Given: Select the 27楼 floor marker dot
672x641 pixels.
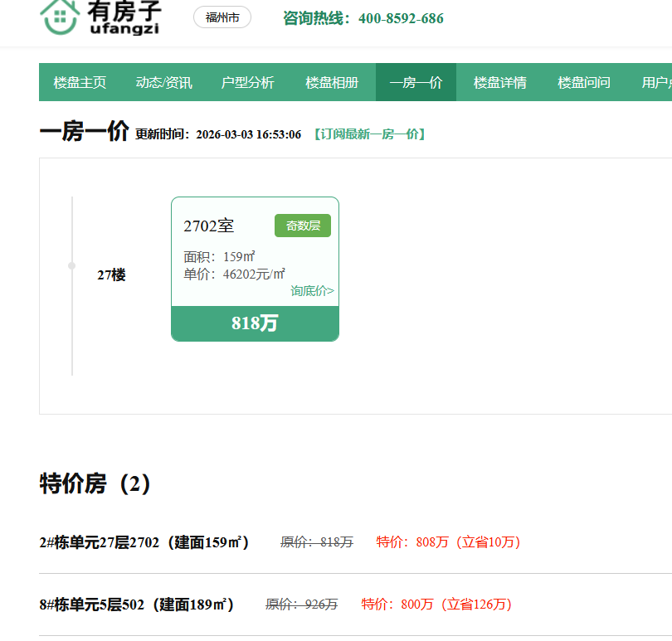Looking at the screenshot, I should pyautogui.click(x=72, y=265).
